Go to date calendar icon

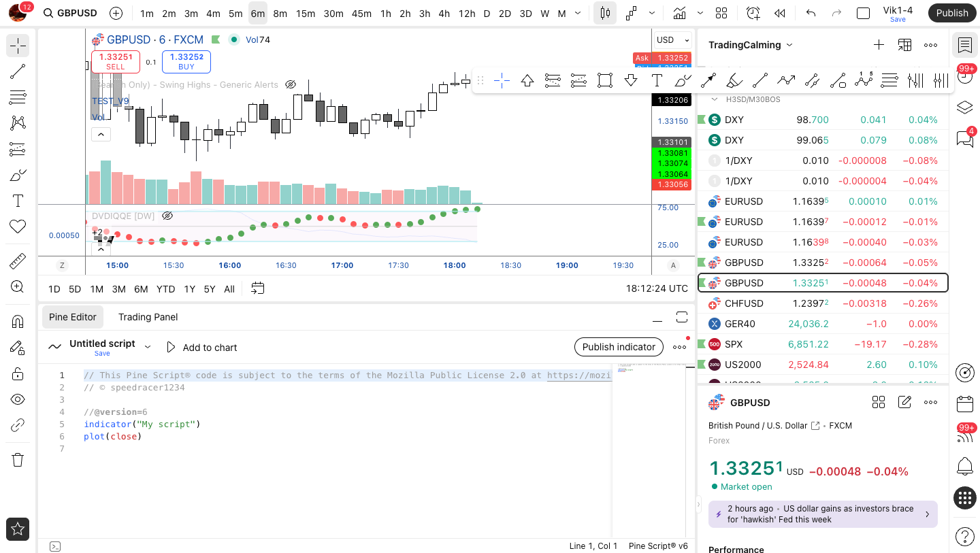[x=257, y=288]
